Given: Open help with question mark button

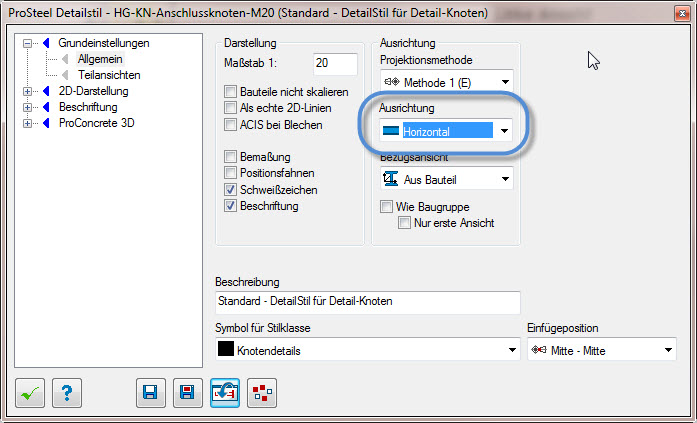Looking at the screenshot, I should 67,393.
